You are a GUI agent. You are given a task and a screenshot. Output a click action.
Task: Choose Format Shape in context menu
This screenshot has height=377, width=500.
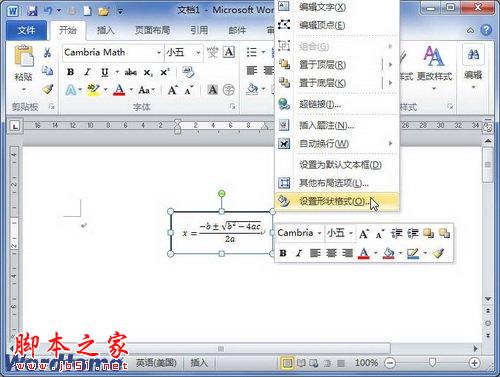click(337, 201)
